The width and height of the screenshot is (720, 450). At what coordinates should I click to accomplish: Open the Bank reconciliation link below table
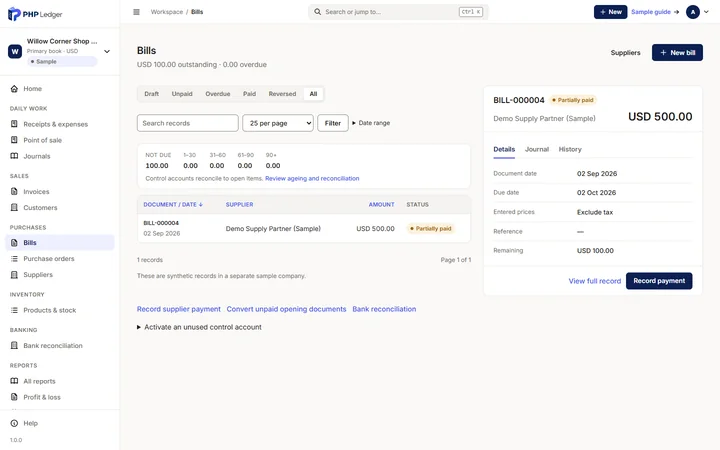tap(384, 309)
